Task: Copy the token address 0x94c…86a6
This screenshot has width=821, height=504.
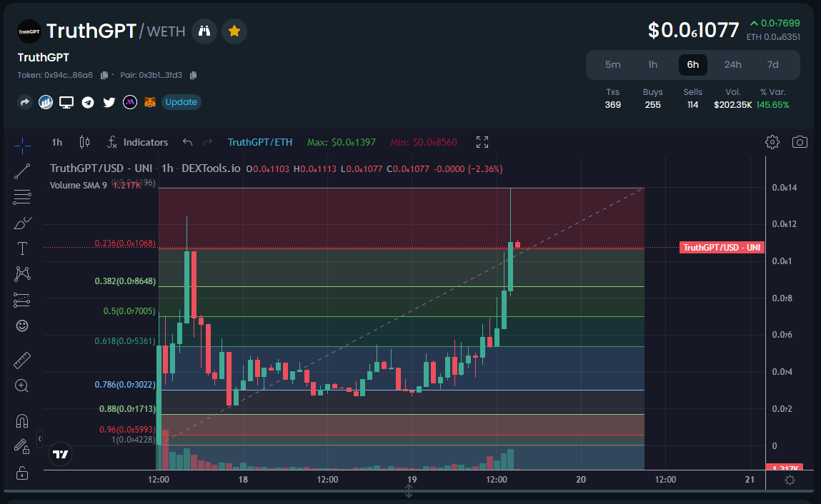Action: 104,76
